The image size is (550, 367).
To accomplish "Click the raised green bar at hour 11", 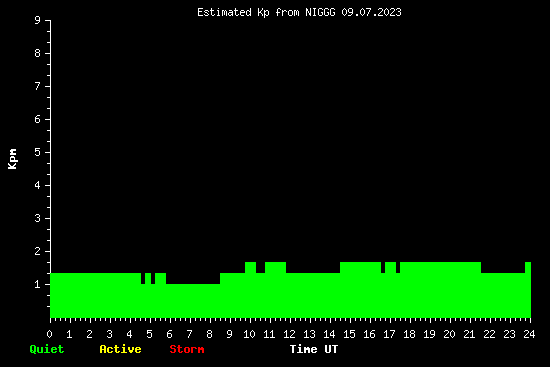I will [275, 290].
